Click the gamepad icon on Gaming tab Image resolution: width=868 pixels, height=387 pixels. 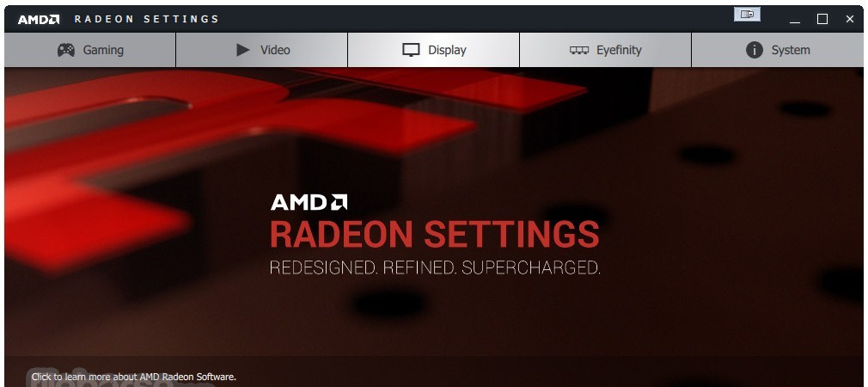66,50
